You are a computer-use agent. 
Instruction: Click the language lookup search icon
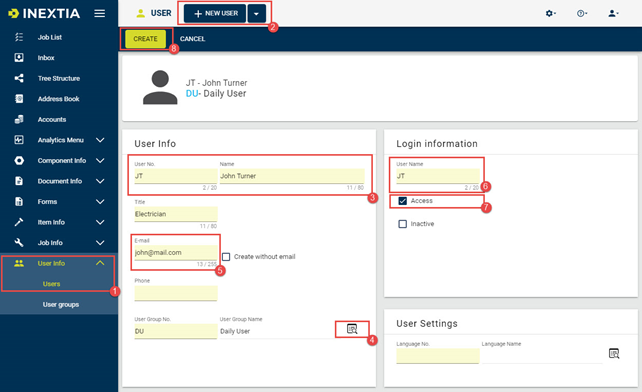coord(614,353)
